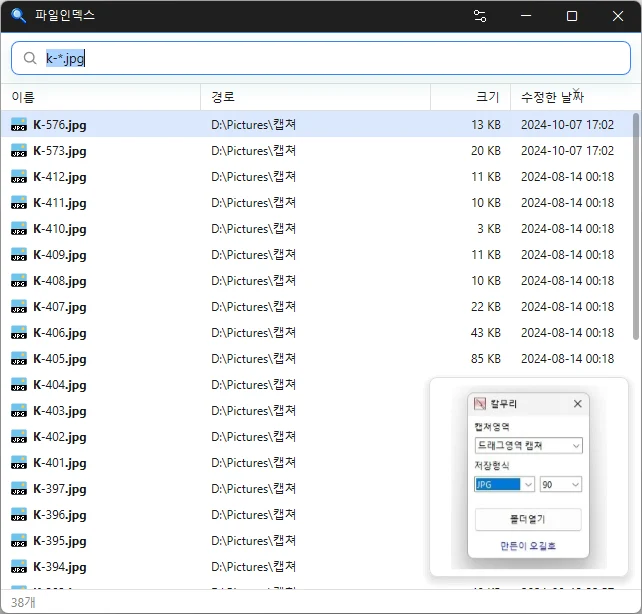Select file name K-573.jpg

[x=60, y=151]
